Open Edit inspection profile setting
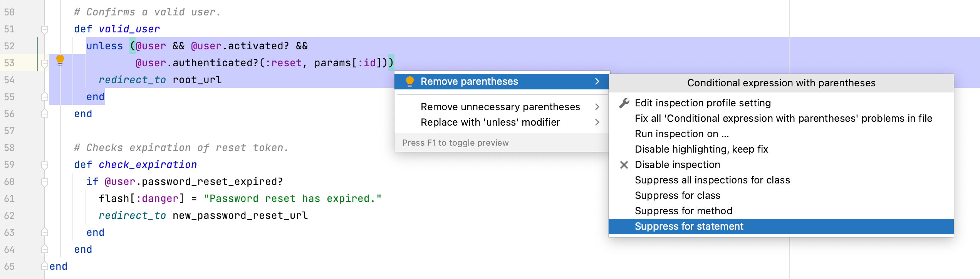 (703, 103)
